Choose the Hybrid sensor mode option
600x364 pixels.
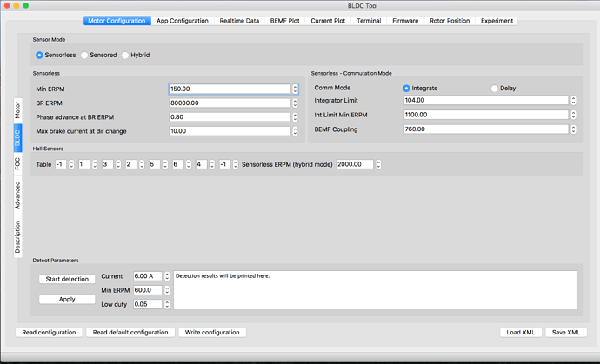click(x=125, y=55)
